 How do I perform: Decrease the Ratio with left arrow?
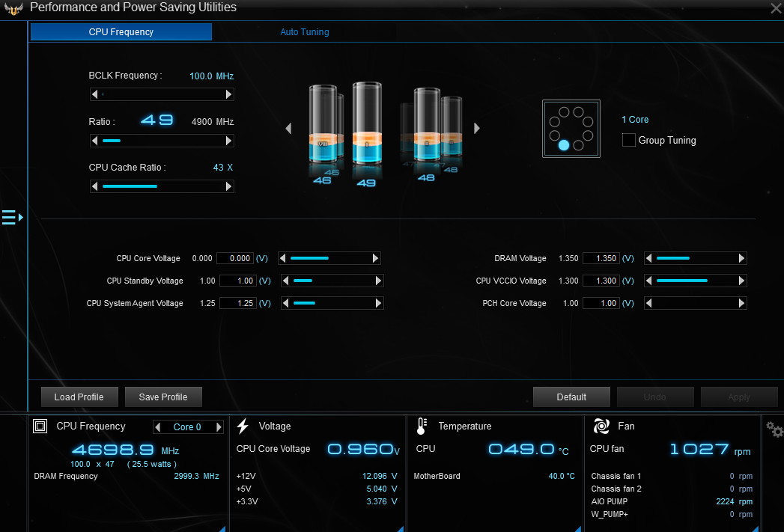(x=94, y=141)
